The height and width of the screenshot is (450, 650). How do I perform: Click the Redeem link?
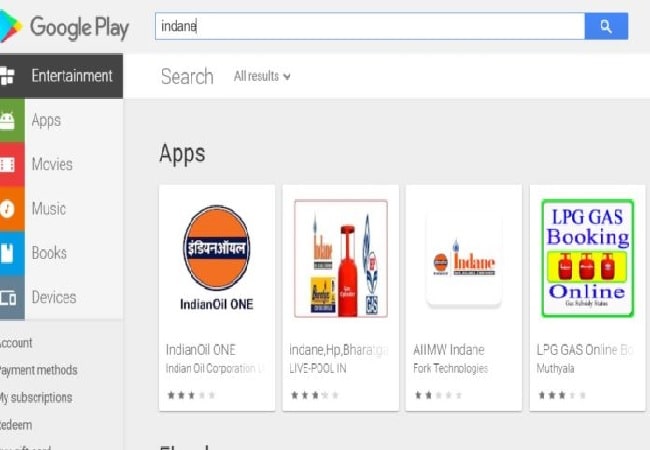click(19, 424)
